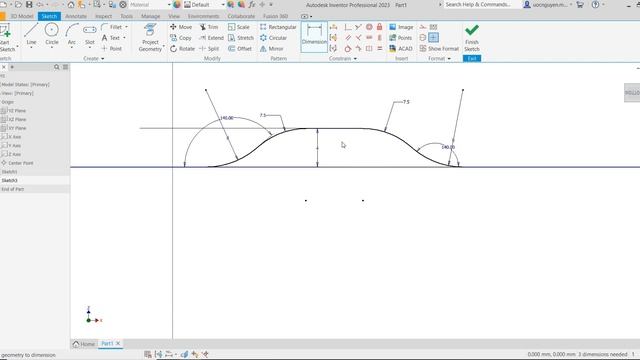640x360 pixels.
Task: Open the Line tool dropdown arrow
Action: point(31,48)
